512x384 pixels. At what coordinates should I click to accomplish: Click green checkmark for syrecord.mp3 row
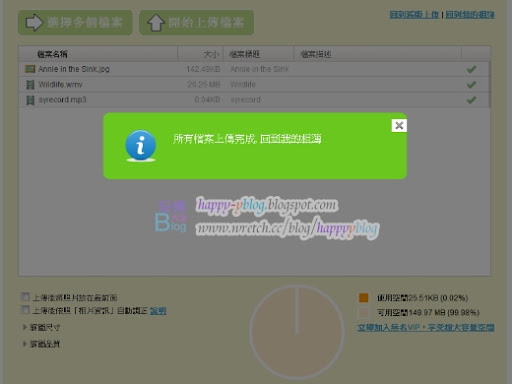click(471, 100)
